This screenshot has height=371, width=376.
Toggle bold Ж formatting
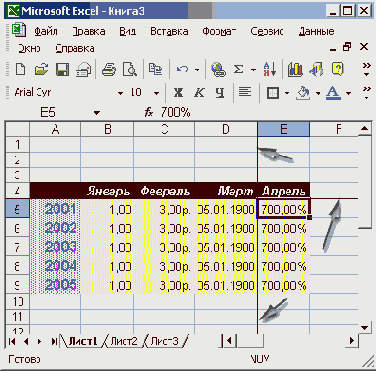tap(178, 92)
